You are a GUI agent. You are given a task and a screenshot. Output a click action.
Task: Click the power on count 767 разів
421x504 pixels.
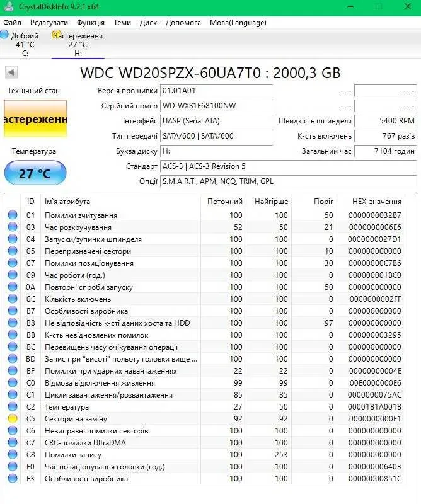(385, 136)
